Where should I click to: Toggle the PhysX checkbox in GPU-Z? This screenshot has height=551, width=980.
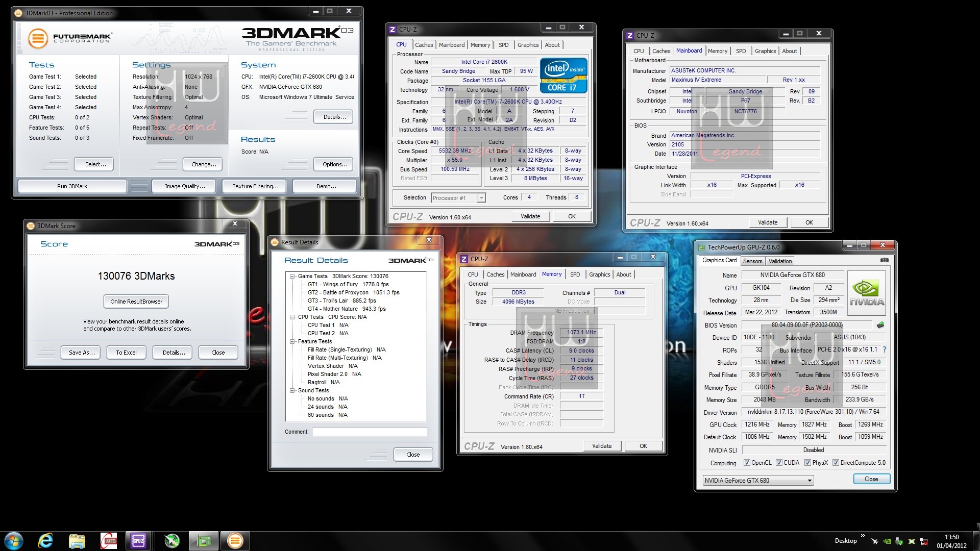(807, 463)
